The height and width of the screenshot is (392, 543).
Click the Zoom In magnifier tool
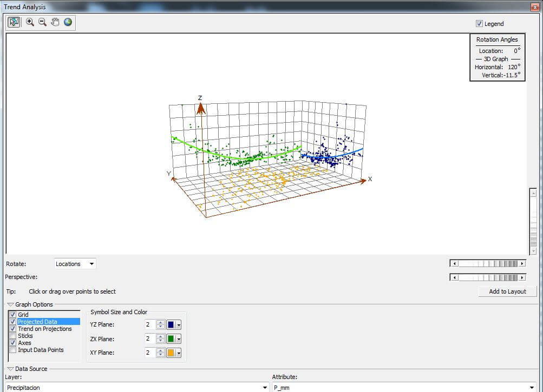tap(30, 22)
